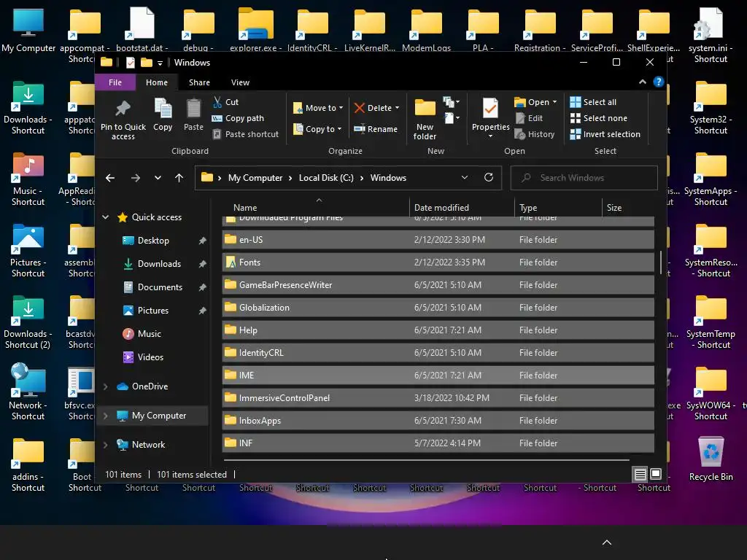747x560 pixels.
Task: Switch to the View ribbon tab
Action: pos(240,82)
